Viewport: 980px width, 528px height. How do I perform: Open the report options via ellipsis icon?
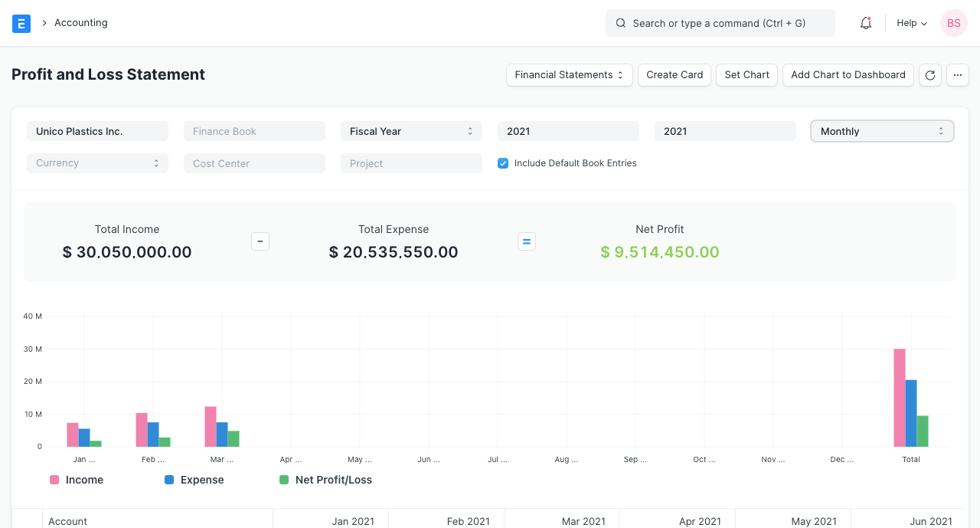click(957, 75)
